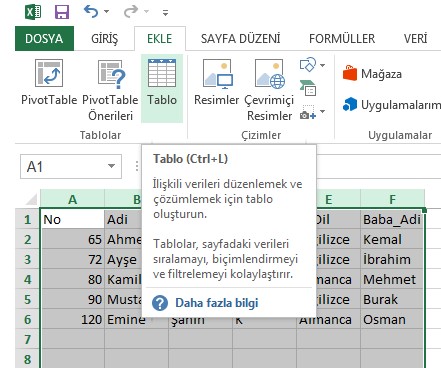Image resolution: width=441 pixels, height=368 pixels.
Task: Open the Daha fazla bilgi link
Action: point(217,303)
